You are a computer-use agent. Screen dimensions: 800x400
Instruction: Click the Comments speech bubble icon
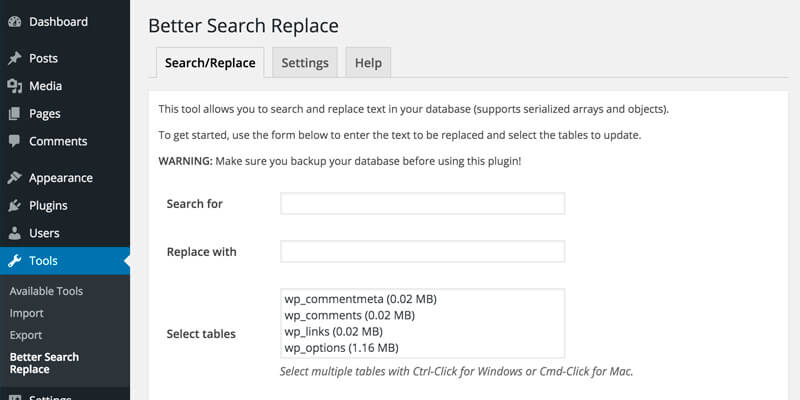coord(14,142)
